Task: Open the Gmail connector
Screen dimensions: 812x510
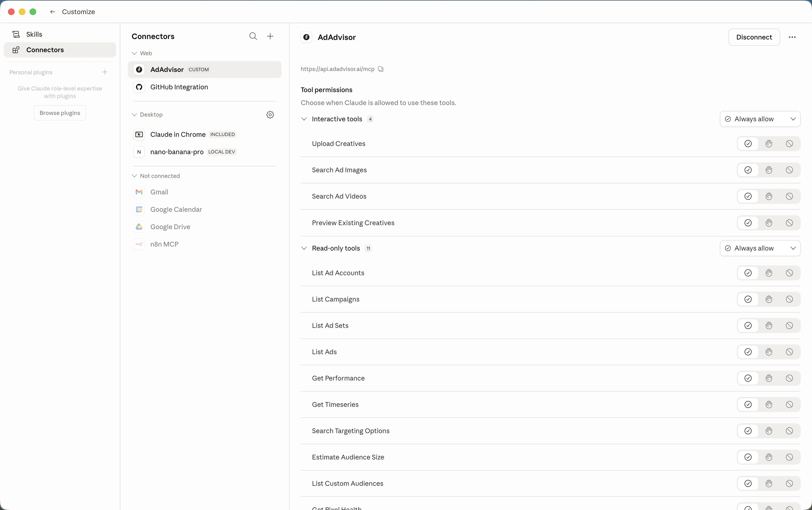Action: click(204, 192)
